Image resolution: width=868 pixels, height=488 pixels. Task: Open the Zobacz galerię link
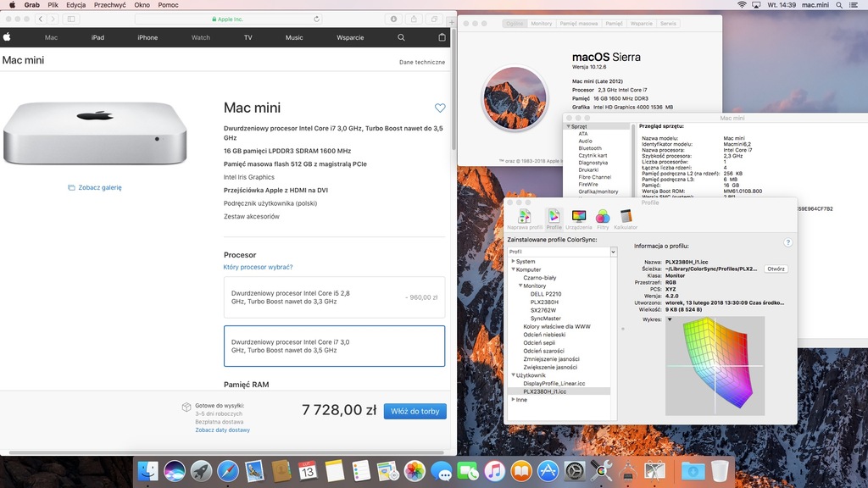[x=95, y=187]
